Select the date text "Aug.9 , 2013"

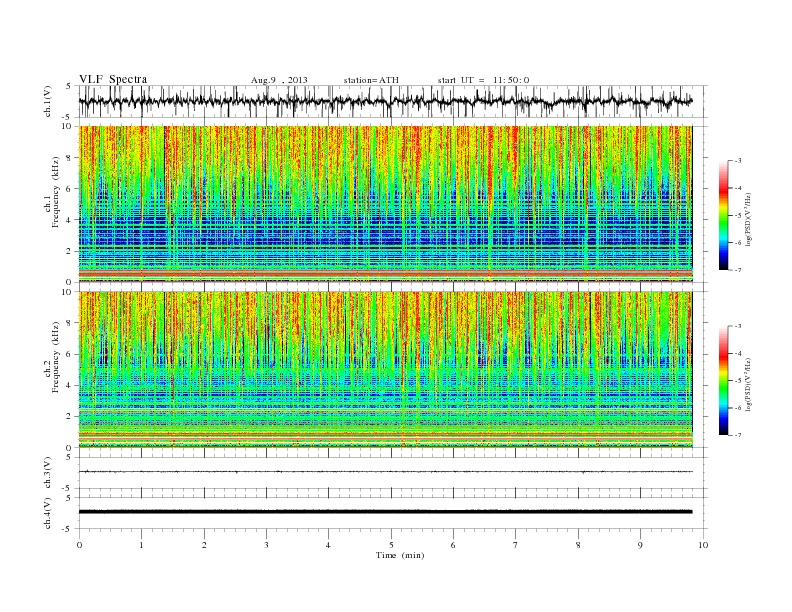[x=279, y=80]
